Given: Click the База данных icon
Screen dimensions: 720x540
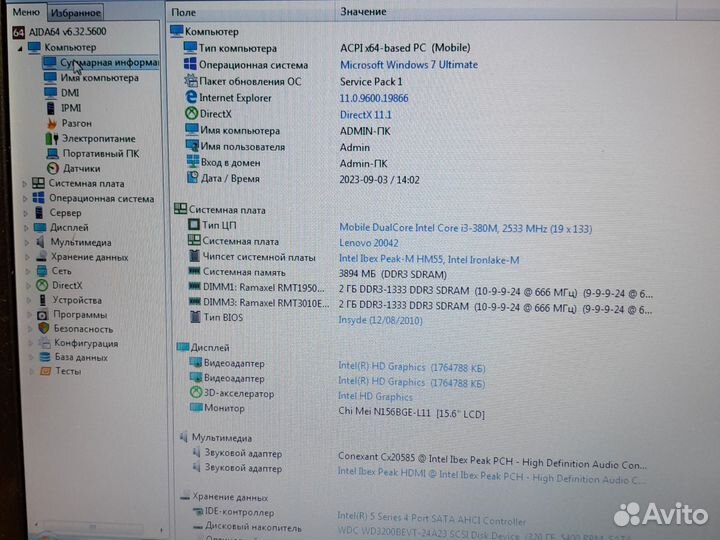Looking at the screenshot, I should 45,357.
